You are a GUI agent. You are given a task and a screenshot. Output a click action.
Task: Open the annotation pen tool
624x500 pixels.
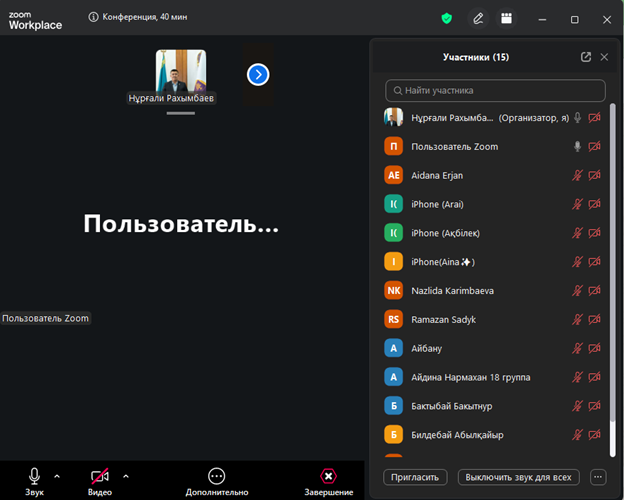pos(479,18)
